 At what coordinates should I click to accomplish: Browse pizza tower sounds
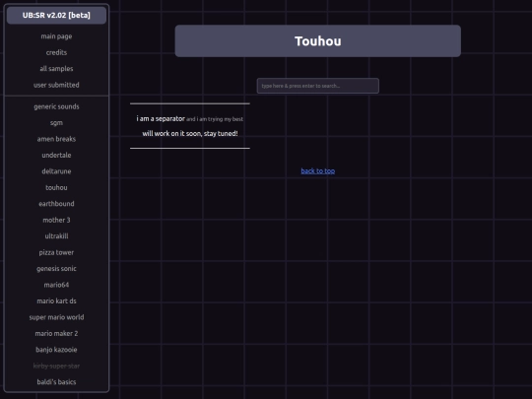click(56, 252)
